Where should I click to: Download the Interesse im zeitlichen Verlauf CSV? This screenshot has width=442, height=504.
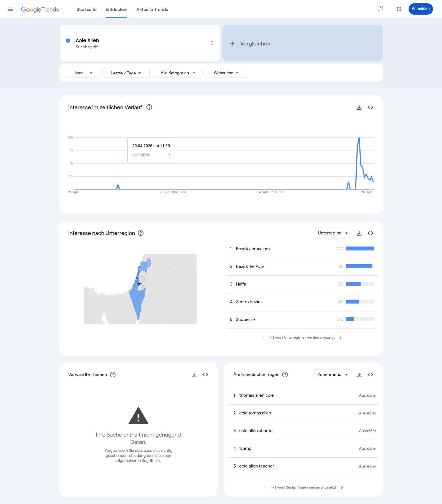tap(359, 107)
